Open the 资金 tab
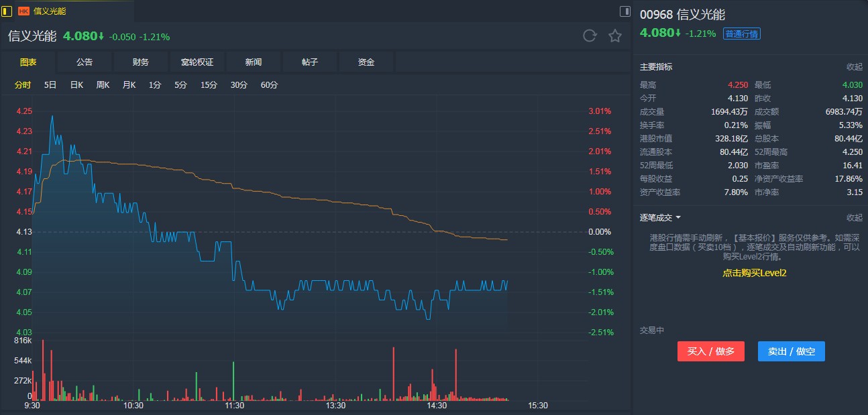Screen dimensions: 868x415 point(366,61)
